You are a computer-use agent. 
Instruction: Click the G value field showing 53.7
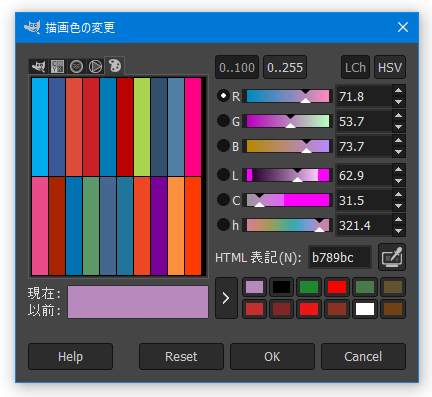coord(364,121)
